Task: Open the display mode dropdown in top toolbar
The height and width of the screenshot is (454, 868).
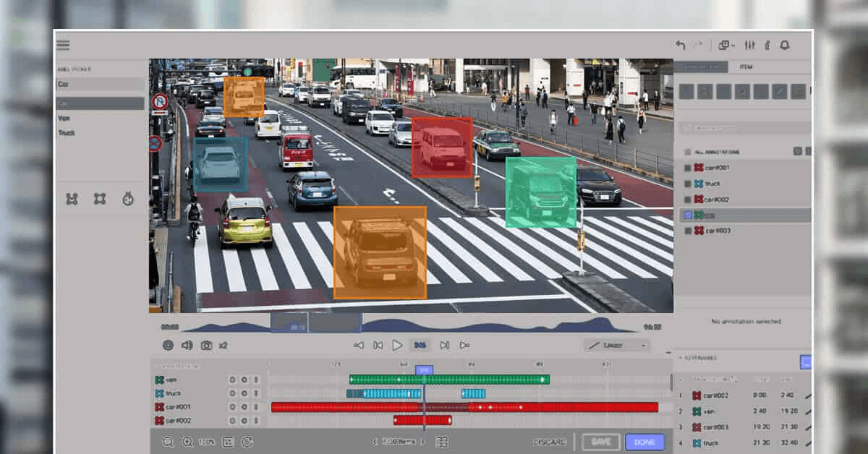Action: pos(726,45)
